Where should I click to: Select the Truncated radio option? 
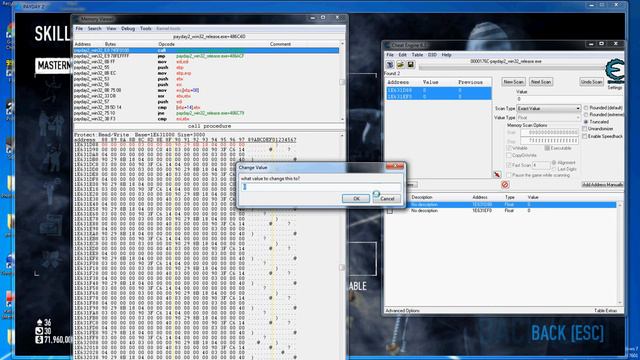coord(586,122)
